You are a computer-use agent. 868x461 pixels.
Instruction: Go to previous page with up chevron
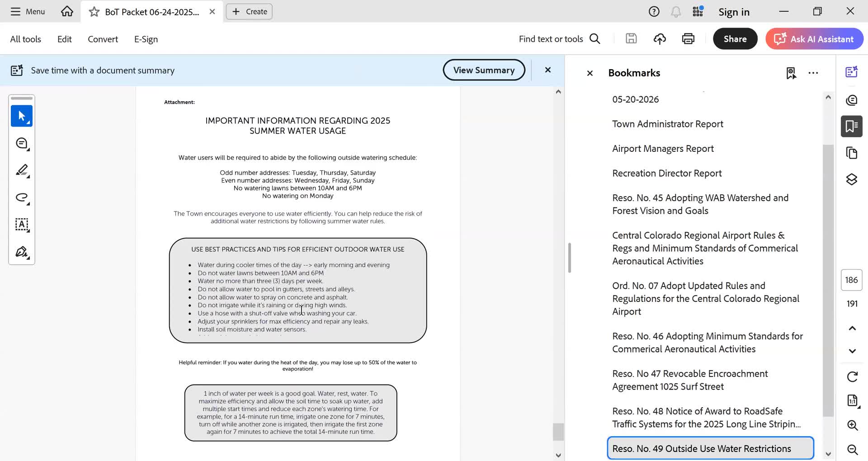pos(852,328)
